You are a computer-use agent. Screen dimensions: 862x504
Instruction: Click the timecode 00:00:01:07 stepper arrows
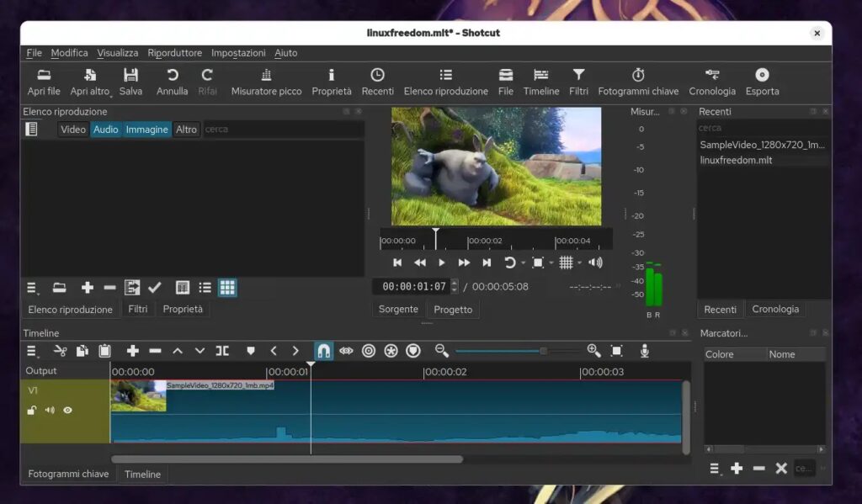tap(454, 286)
